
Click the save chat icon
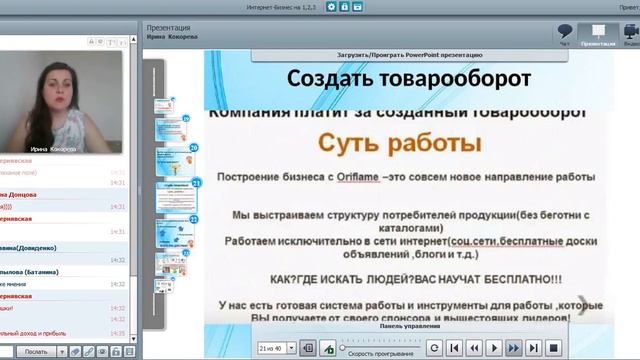pos(129,351)
